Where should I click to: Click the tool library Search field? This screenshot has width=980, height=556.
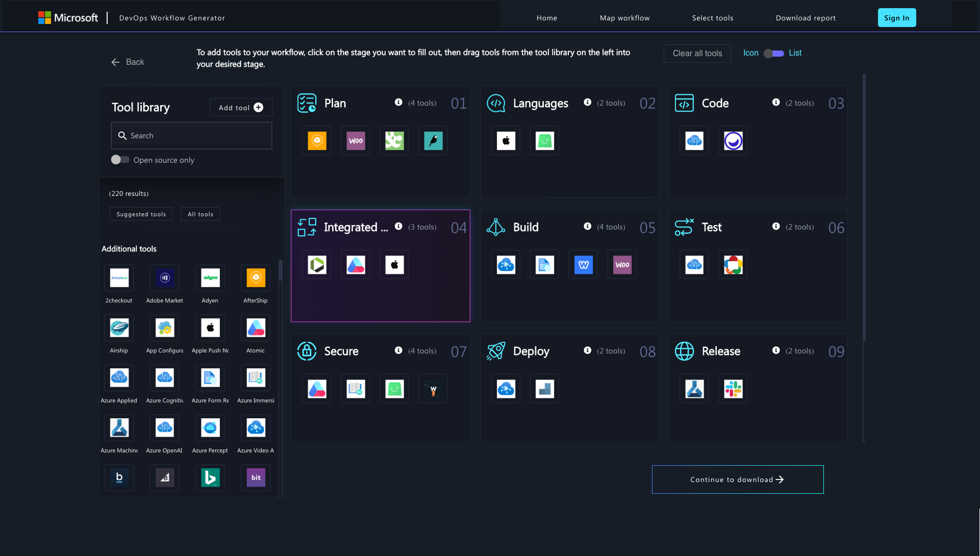coord(191,136)
